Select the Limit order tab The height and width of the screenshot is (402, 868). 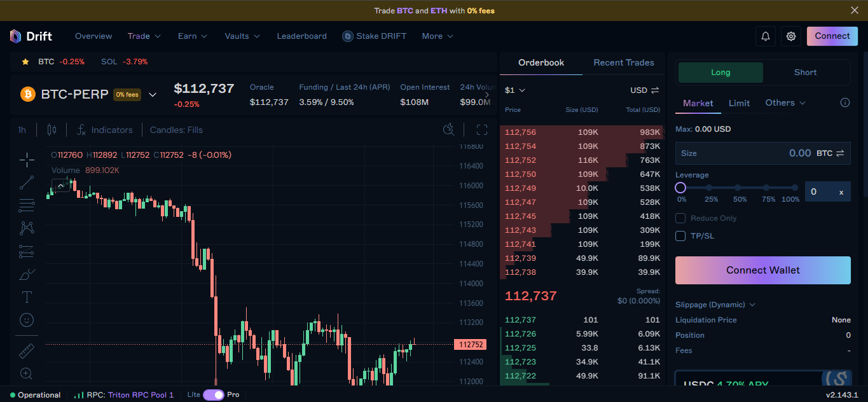coord(739,103)
